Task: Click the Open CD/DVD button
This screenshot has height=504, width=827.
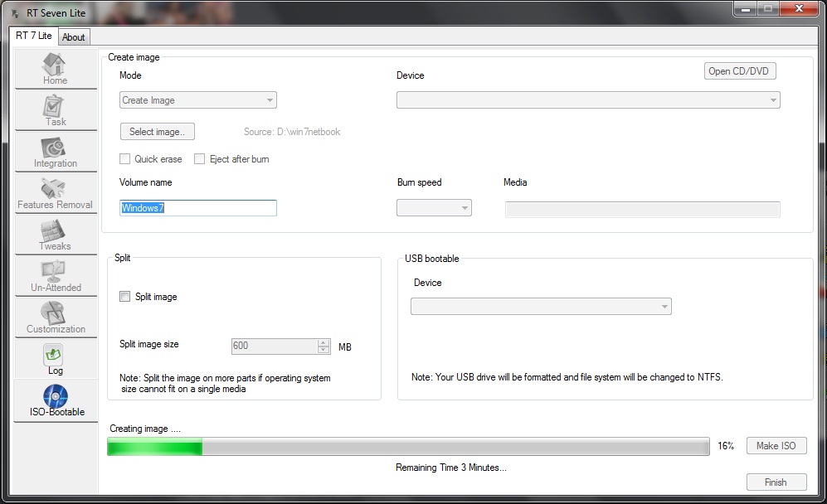Action: [x=740, y=71]
